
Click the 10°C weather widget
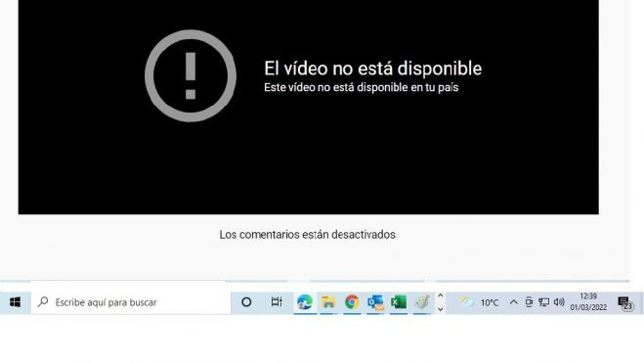478,302
